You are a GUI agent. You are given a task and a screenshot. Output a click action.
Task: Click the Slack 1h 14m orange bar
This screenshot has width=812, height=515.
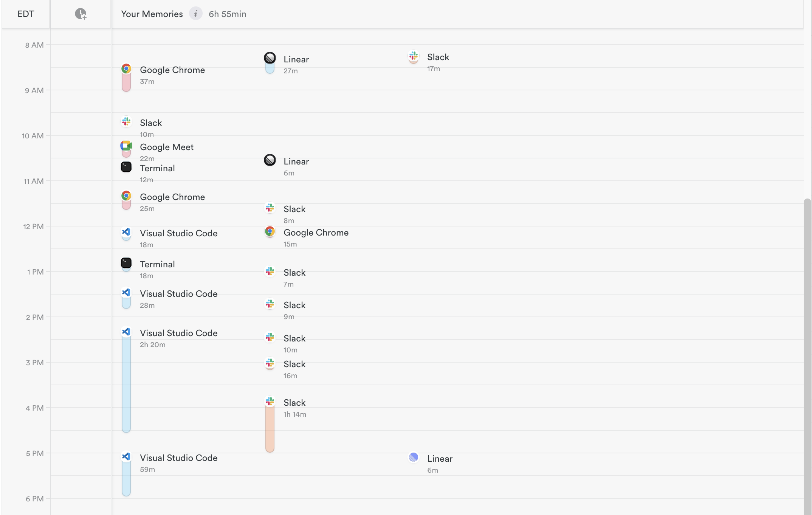click(x=270, y=429)
